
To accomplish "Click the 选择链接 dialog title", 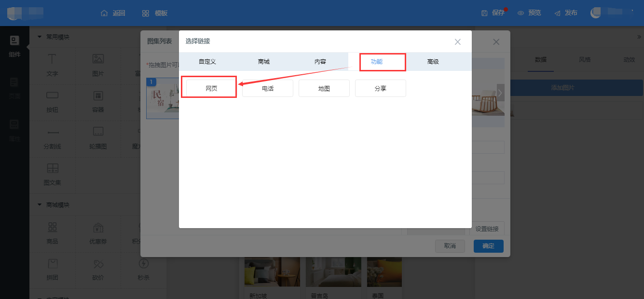I will (198, 41).
